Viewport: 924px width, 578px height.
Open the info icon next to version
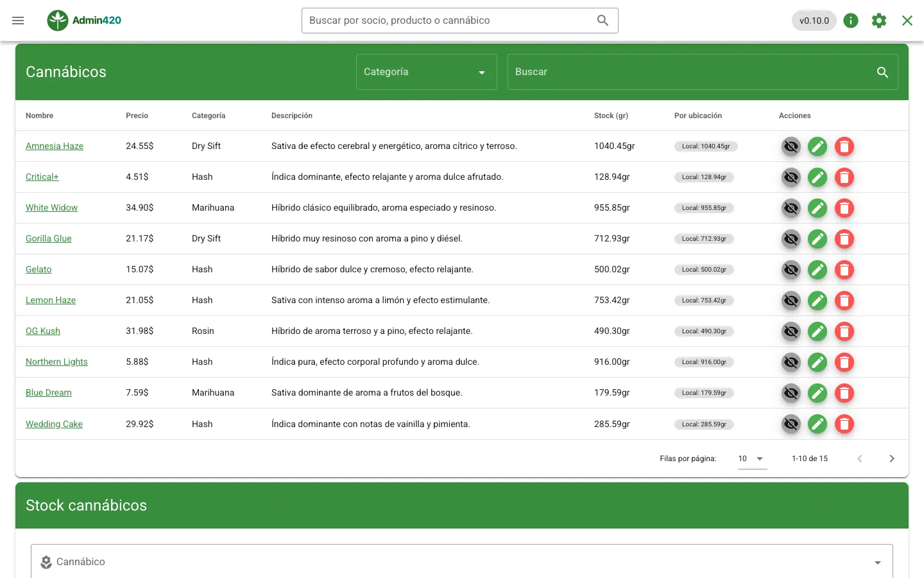click(851, 21)
